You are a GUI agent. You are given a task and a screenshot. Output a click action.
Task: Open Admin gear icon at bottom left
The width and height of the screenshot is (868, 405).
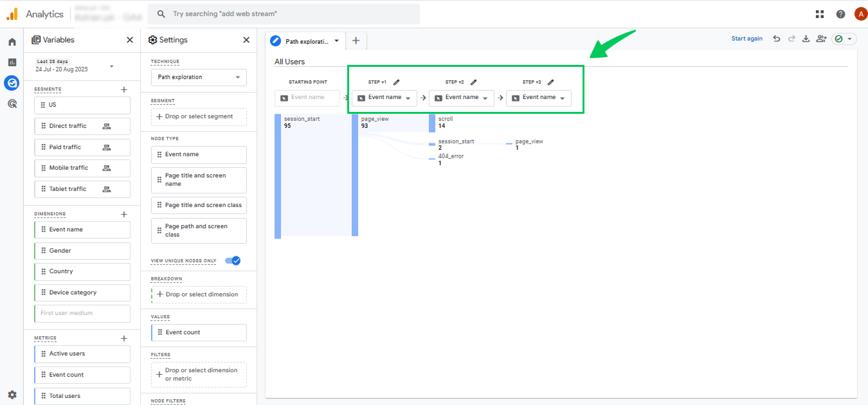click(x=12, y=395)
